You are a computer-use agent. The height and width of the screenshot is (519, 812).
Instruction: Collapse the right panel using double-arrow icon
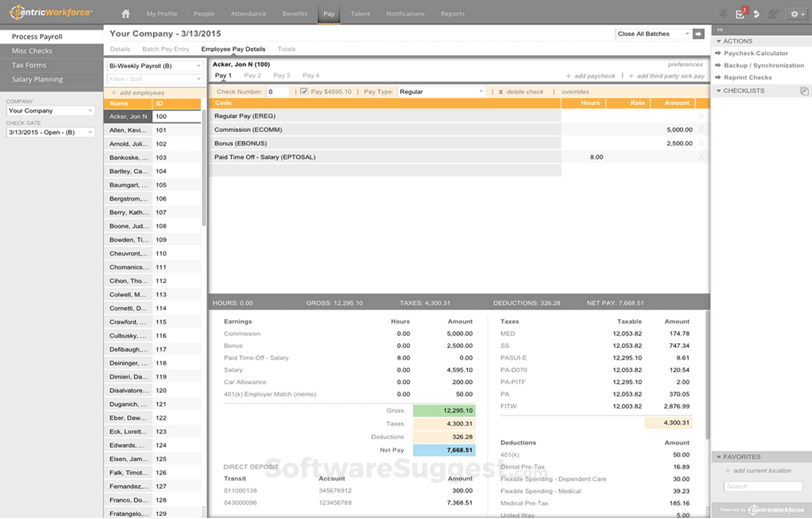[721, 30]
